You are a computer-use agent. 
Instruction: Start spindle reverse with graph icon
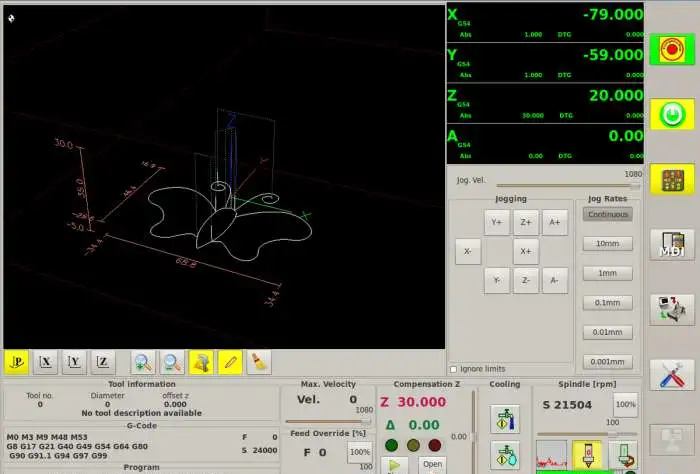pyautogui.click(x=551, y=455)
